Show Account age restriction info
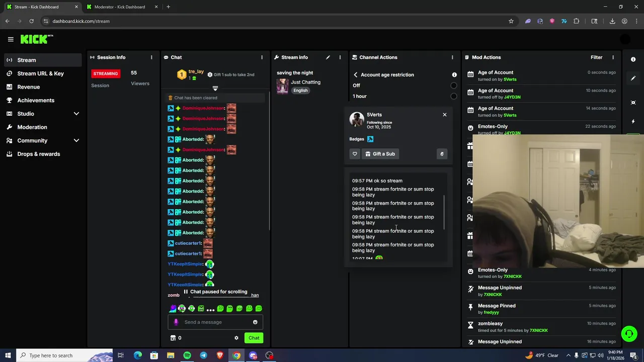The height and width of the screenshot is (362, 644). tap(454, 75)
